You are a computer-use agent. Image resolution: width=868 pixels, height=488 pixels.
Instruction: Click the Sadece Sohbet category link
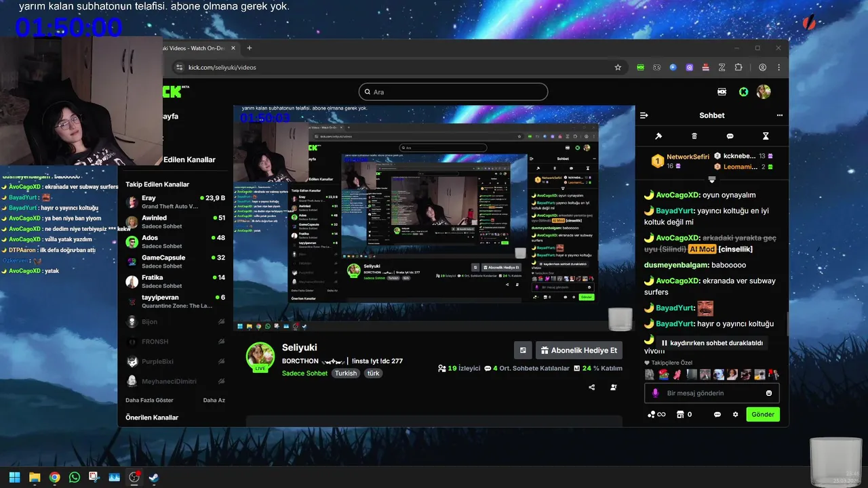pos(304,373)
